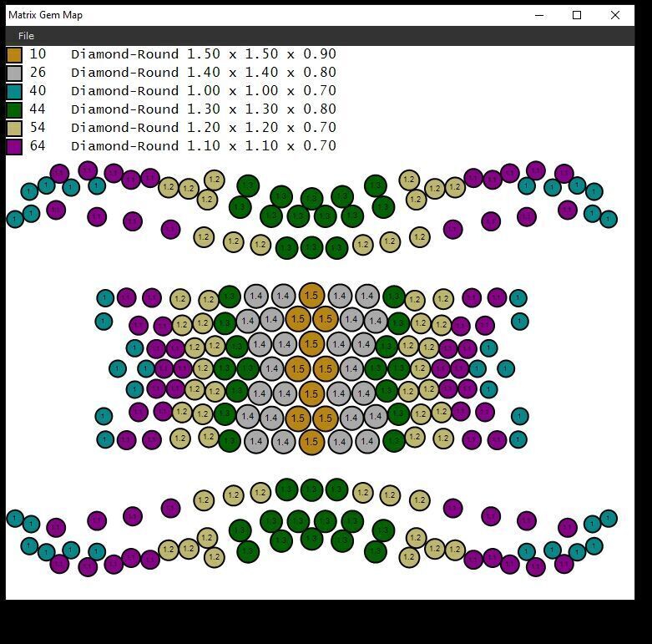Click the gem count "64" in the legend
This screenshot has height=644, width=652.
(38, 146)
